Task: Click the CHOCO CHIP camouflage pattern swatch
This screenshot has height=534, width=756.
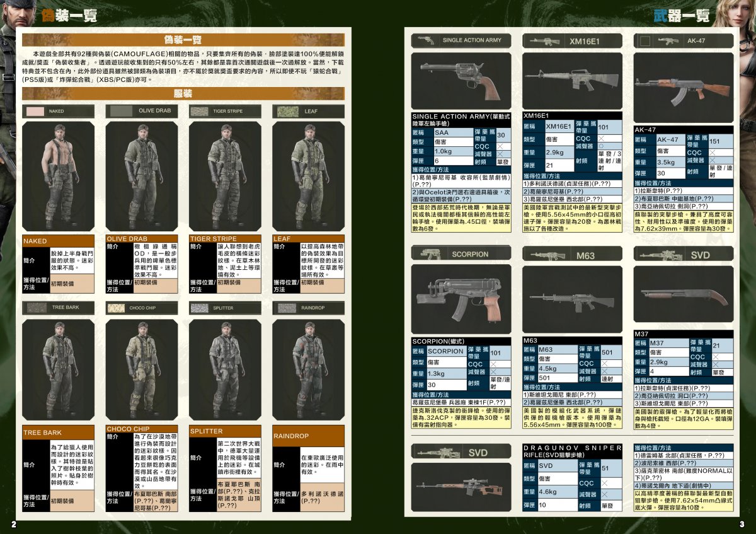Action: pos(116,308)
